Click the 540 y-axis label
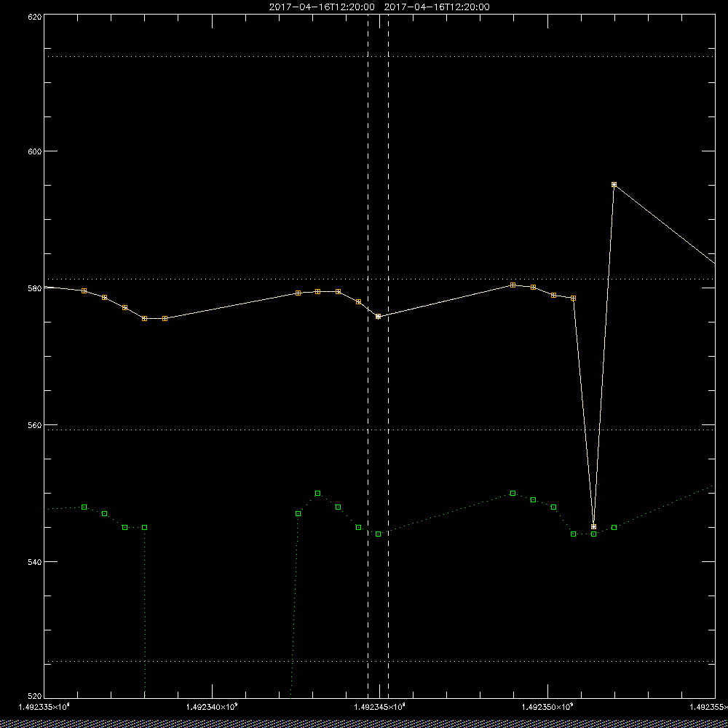Viewport: 728px width, 728px height. tap(35, 562)
